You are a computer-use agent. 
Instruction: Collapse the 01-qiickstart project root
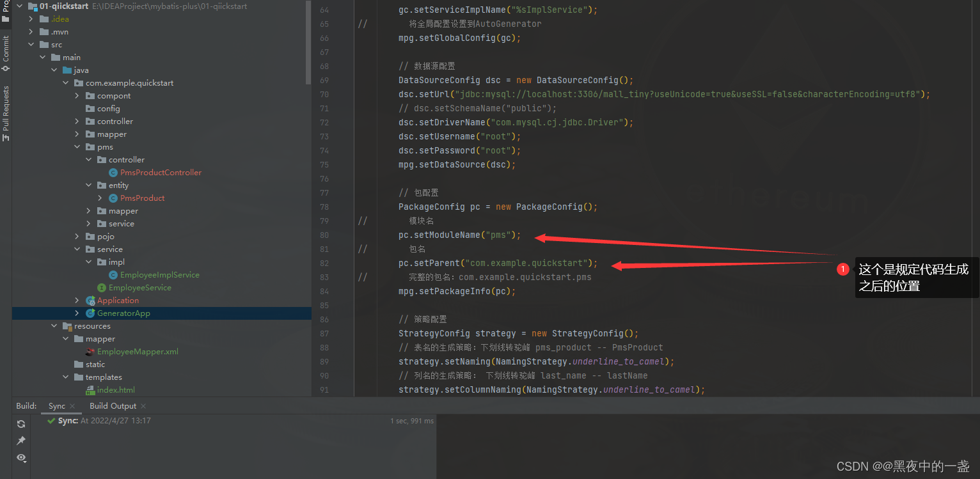coord(19,6)
